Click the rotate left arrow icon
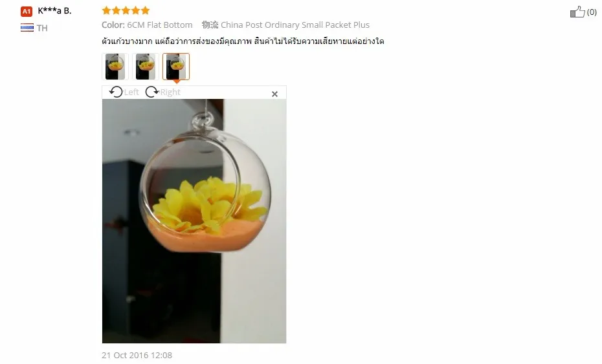Screen dimensions: 602x364 (x=116, y=92)
